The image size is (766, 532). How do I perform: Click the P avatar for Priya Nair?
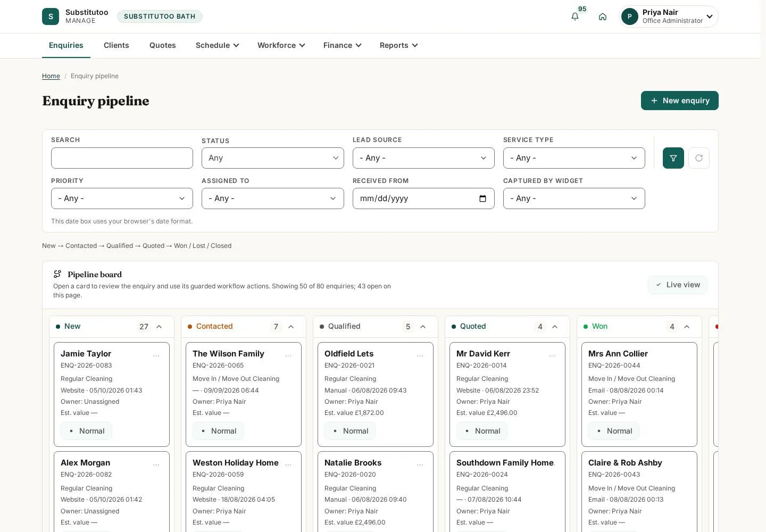click(630, 16)
